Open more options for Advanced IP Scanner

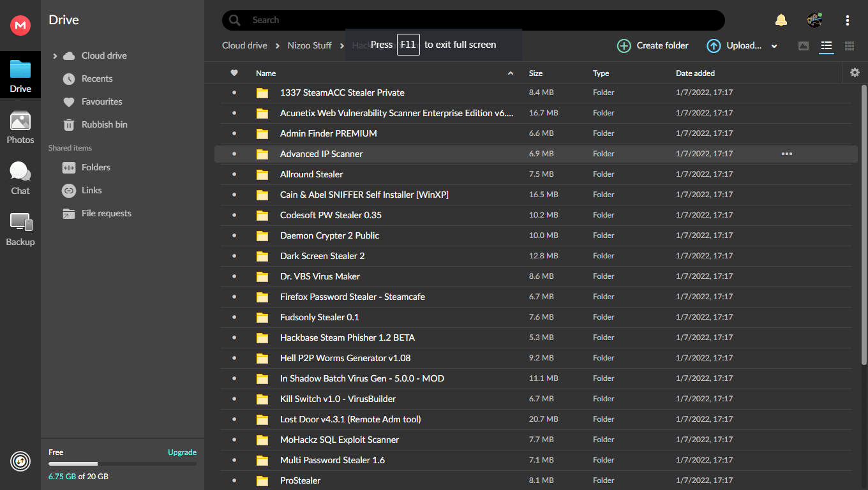(x=787, y=154)
